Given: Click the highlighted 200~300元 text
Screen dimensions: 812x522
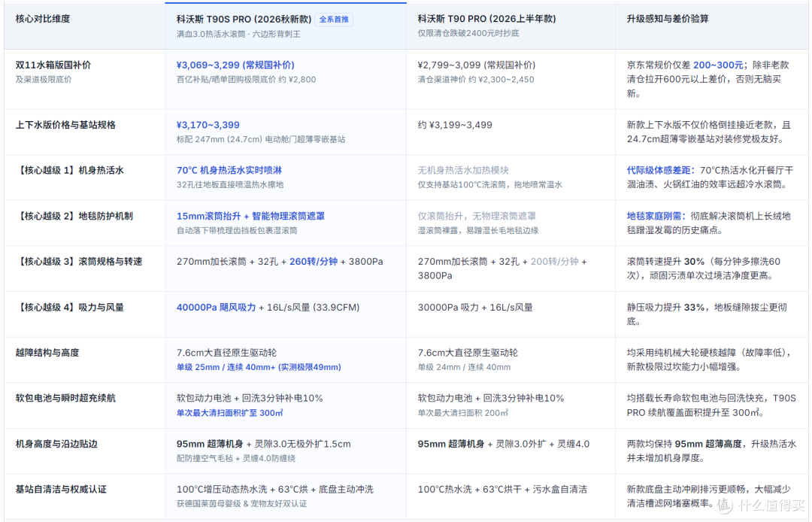Looking at the screenshot, I should [718, 65].
